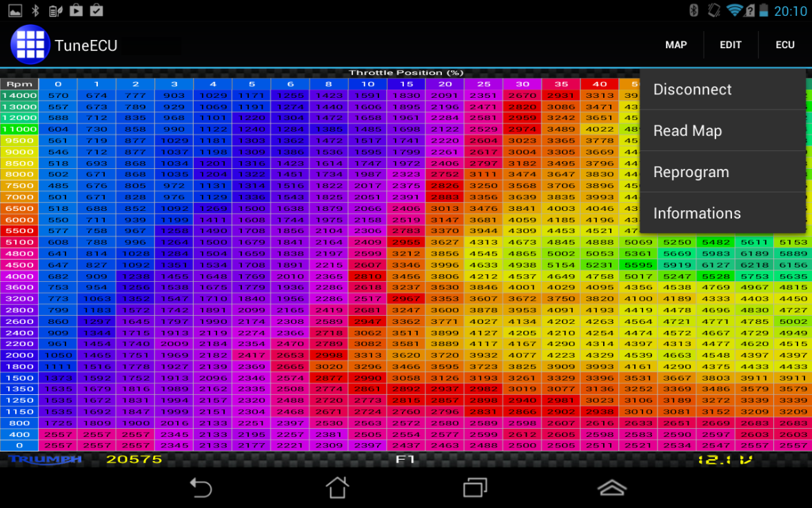The image size is (812, 508).
Task: Tap the clock showing 20:10
Action: pos(790,11)
